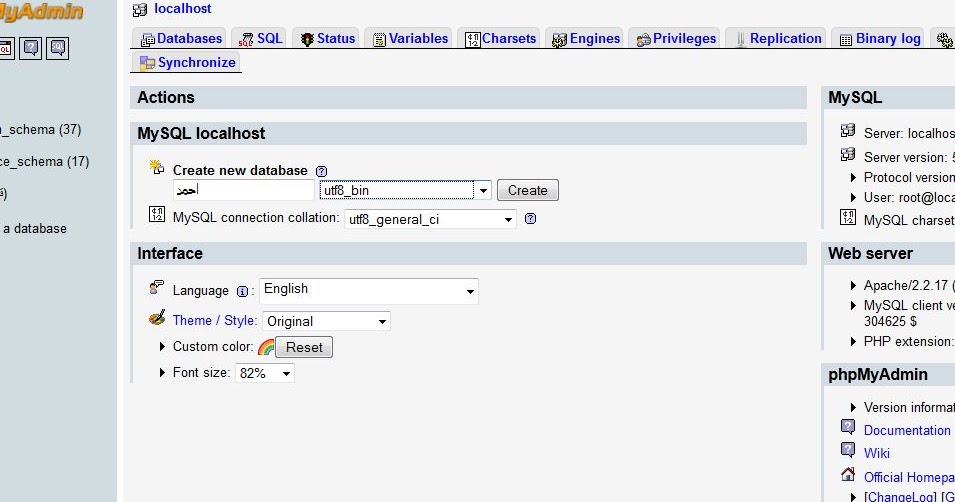Open help for MySQL connection collation
The height and width of the screenshot is (502, 955).
pyautogui.click(x=530, y=218)
